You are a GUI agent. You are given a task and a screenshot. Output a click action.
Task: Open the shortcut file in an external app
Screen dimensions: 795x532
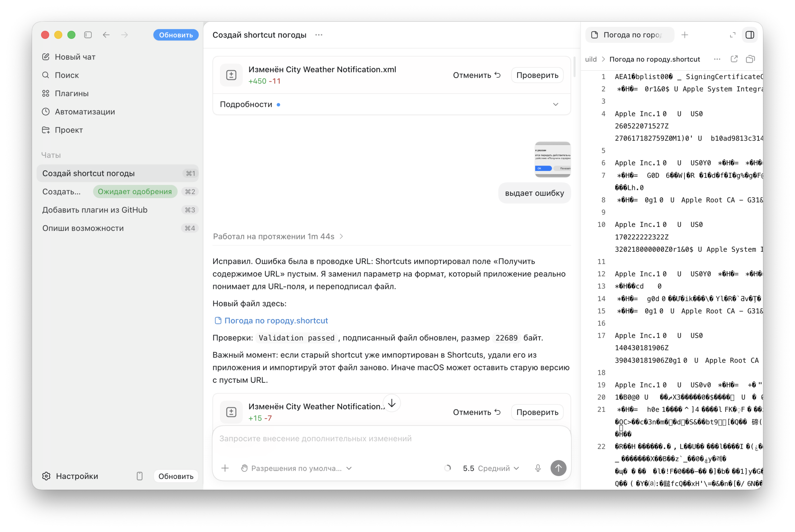pyautogui.click(x=734, y=59)
